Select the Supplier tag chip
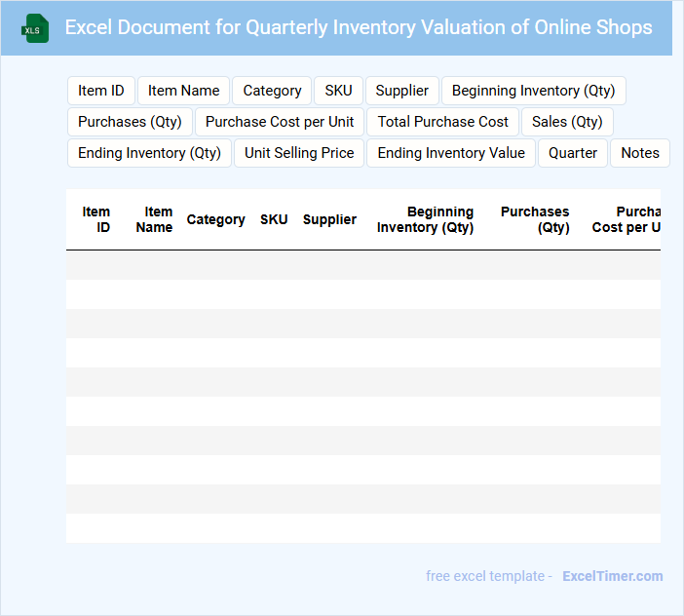 [x=401, y=91]
